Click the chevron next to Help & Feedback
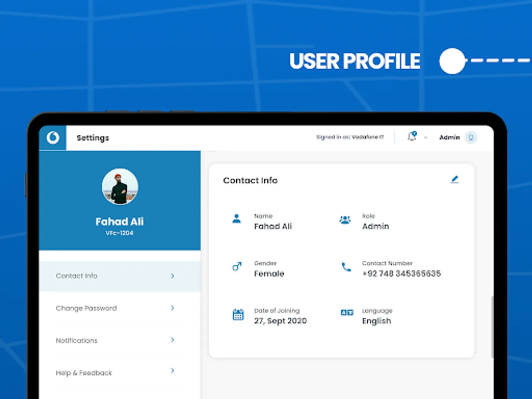532x399 pixels. point(172,371)
